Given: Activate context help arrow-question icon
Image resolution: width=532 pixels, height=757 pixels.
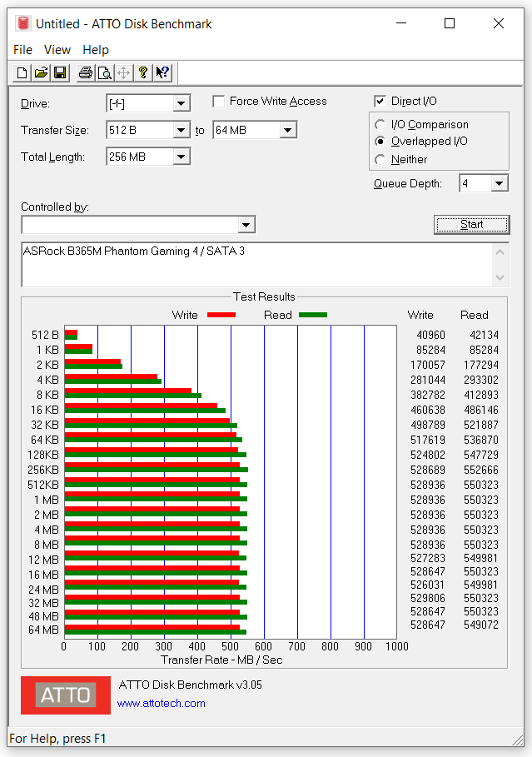Looking at the screenshot, I should (x=162, y=73).
